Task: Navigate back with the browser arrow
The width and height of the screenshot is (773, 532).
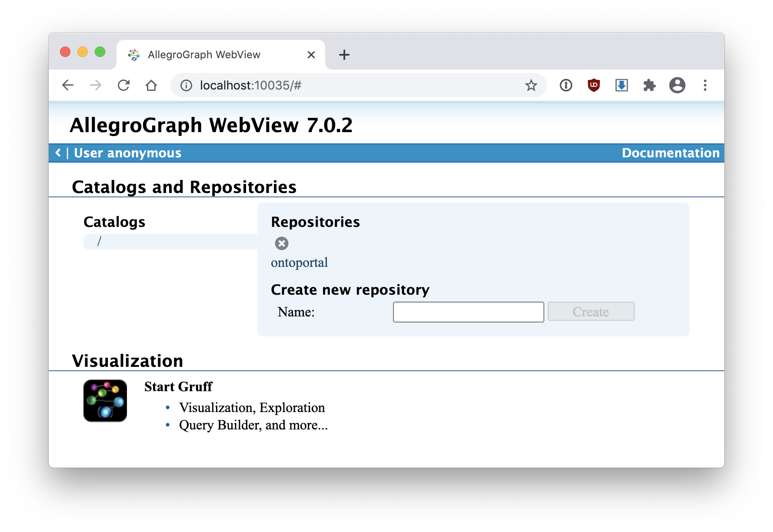Action: (68, 85)
